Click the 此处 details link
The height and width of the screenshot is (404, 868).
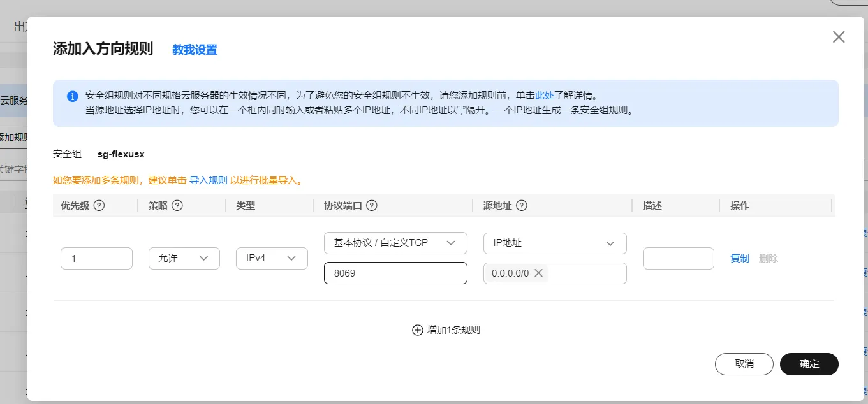tap(544, 96)
